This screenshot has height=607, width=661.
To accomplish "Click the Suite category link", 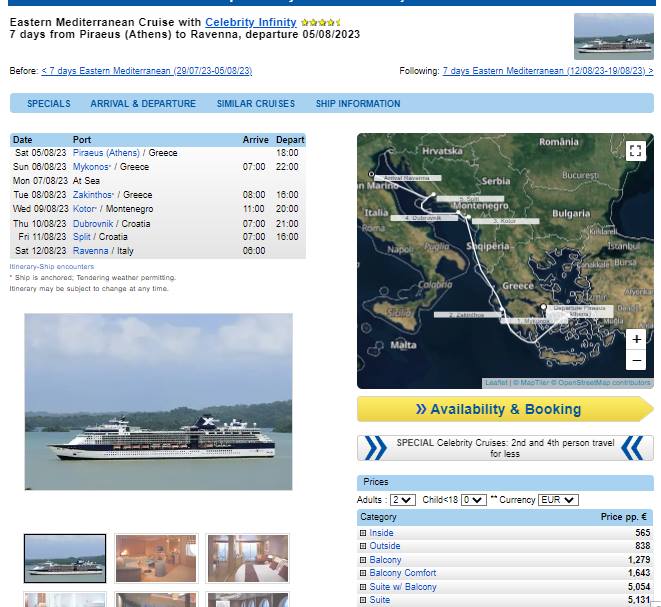I will point(379,600).
